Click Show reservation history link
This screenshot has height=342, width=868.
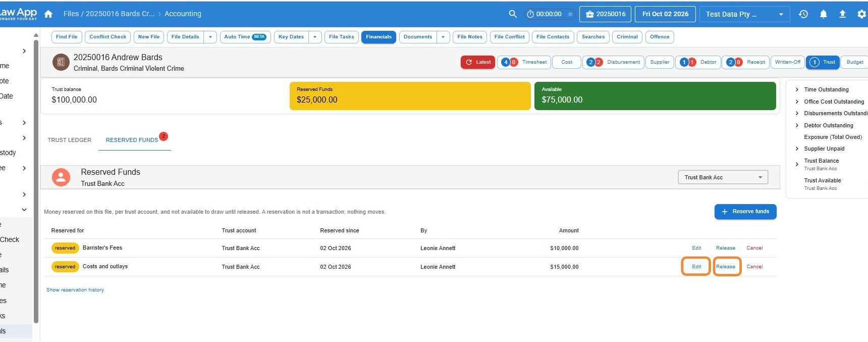point(75,290)
